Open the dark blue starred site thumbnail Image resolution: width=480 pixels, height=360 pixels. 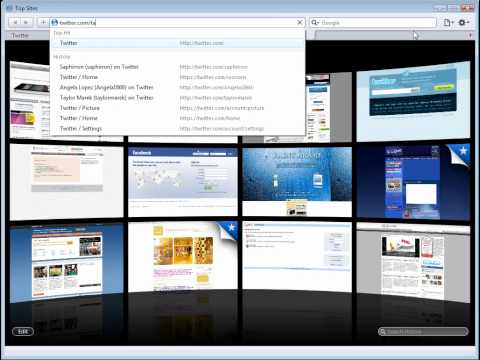(413, 182)
